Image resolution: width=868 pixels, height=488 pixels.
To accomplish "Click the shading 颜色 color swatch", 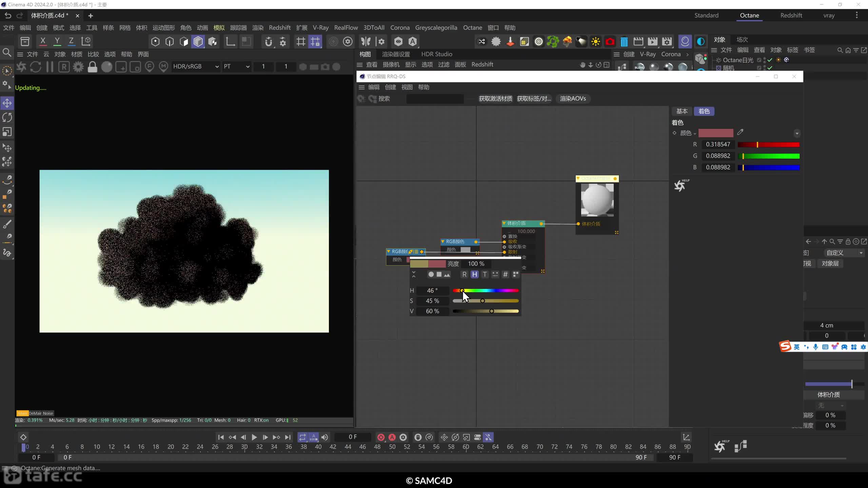I will coord(716,133).
